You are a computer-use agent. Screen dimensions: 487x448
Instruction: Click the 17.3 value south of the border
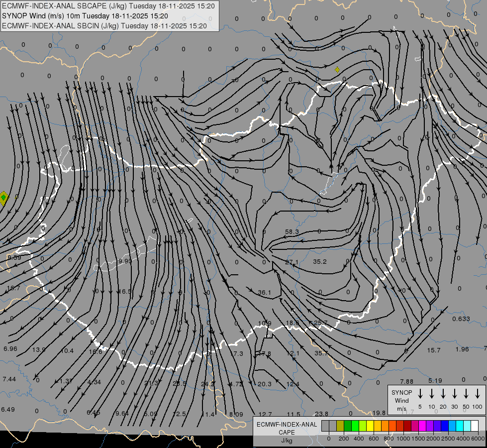(x=236, y=354)
